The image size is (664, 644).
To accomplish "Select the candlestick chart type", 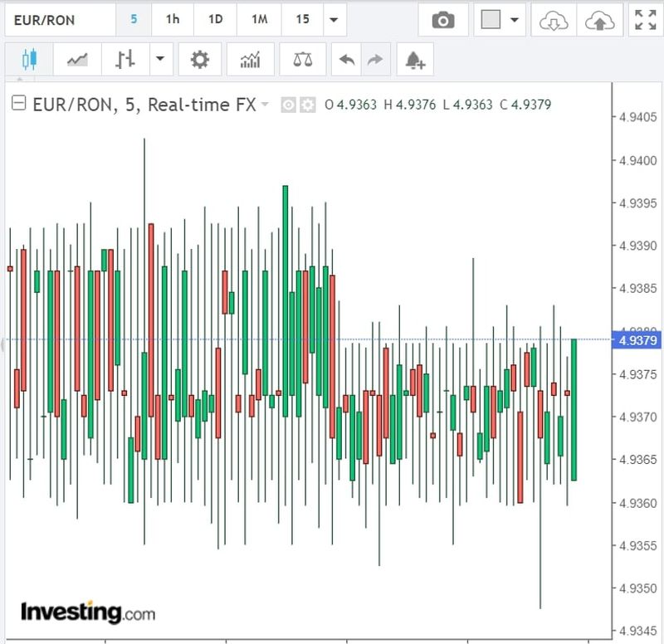I will (30, 60).
